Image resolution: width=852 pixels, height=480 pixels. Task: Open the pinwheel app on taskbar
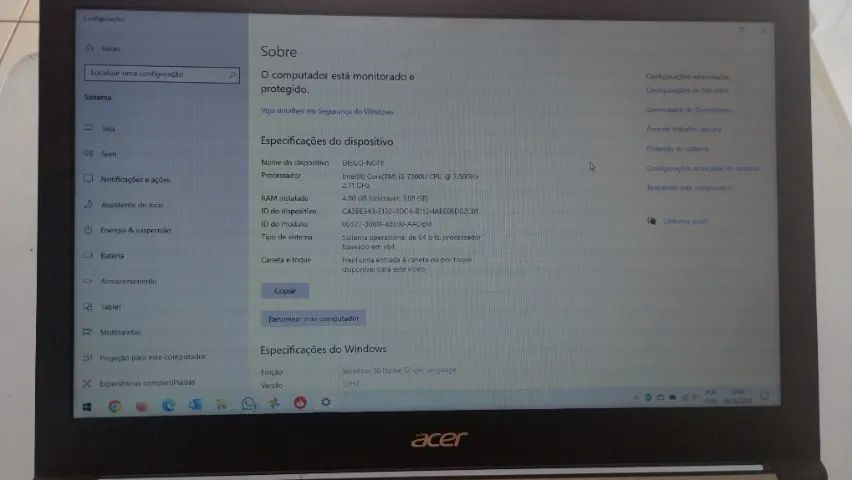[x=274, y=403]
